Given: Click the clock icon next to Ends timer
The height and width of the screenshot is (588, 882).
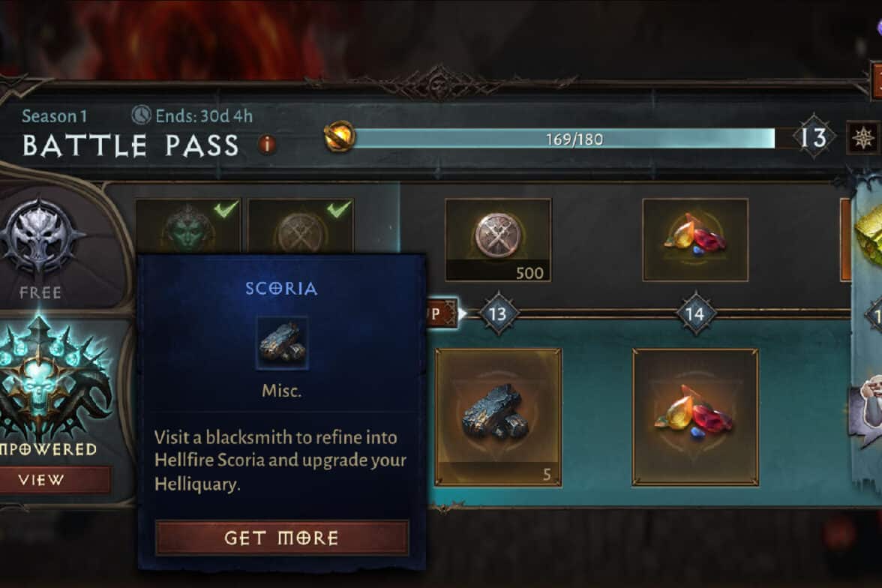Looking at the screenshot, I should point(141,115).
